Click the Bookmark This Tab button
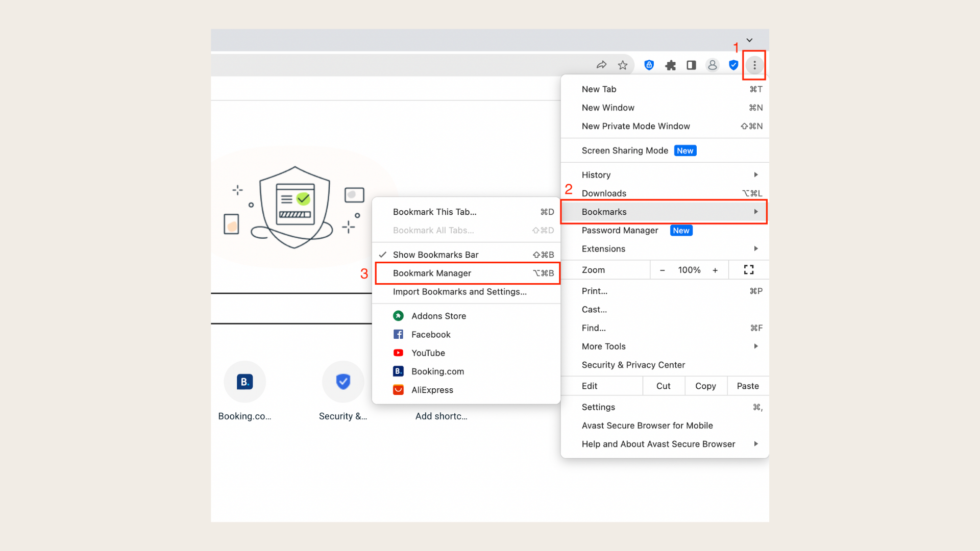Viewport: 980px width, 551px height. point(434,212)
